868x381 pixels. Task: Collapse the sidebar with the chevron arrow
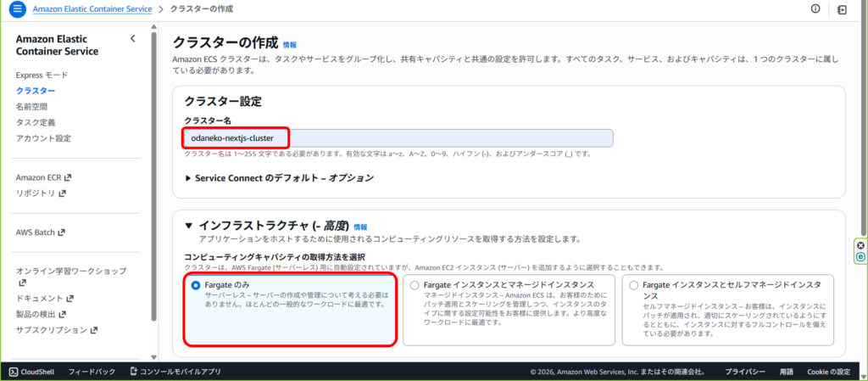pos(132,39)
